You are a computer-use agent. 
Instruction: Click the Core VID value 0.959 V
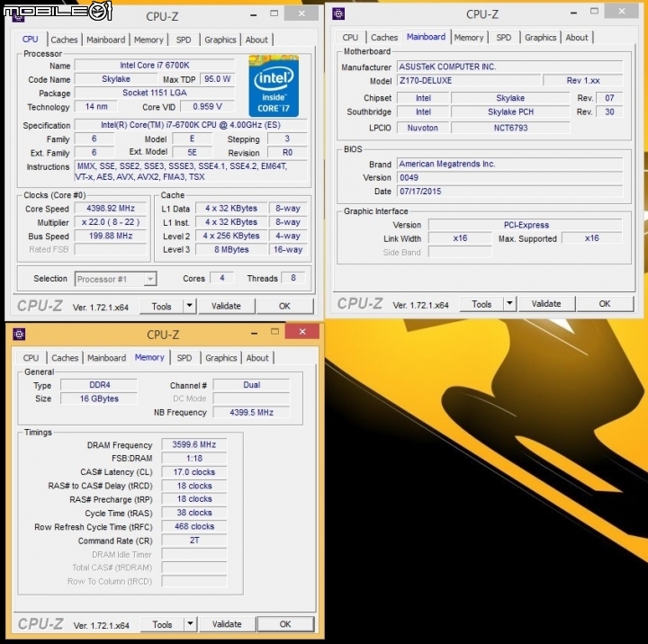(208, 106)
